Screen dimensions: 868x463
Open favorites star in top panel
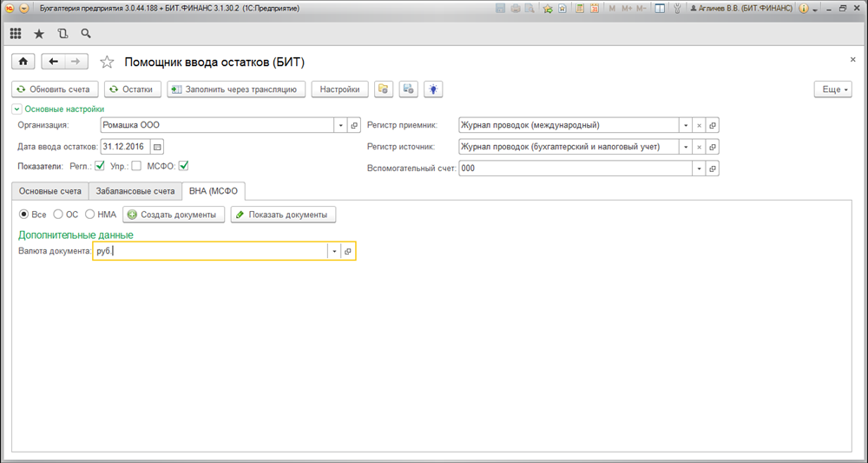[x=38, y=34]
